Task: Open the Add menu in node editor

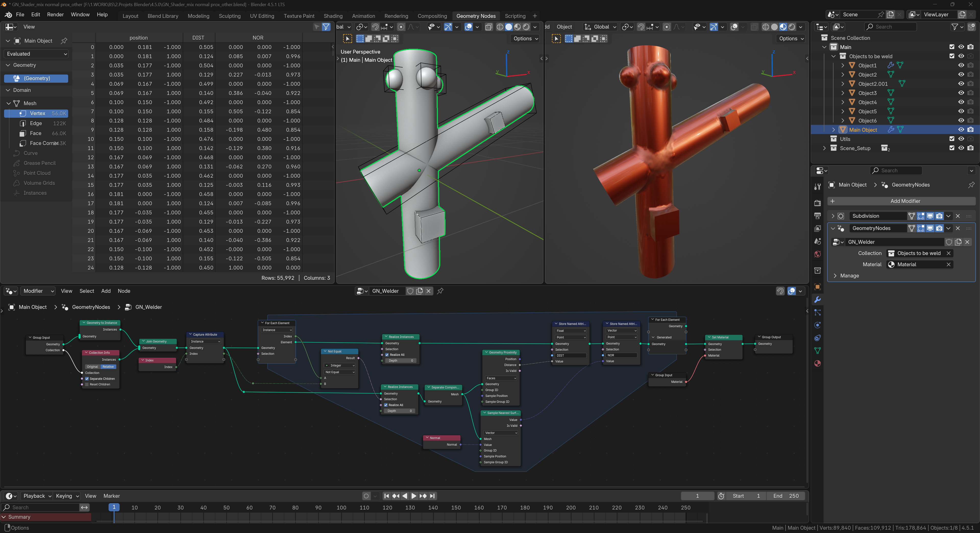Action: (106, 291)
